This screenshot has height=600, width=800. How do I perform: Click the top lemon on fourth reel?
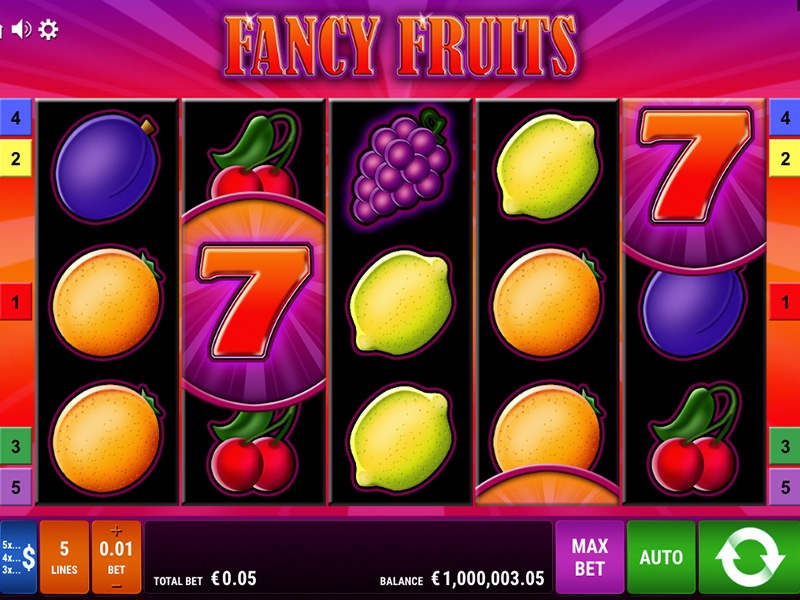pos(547,165)
